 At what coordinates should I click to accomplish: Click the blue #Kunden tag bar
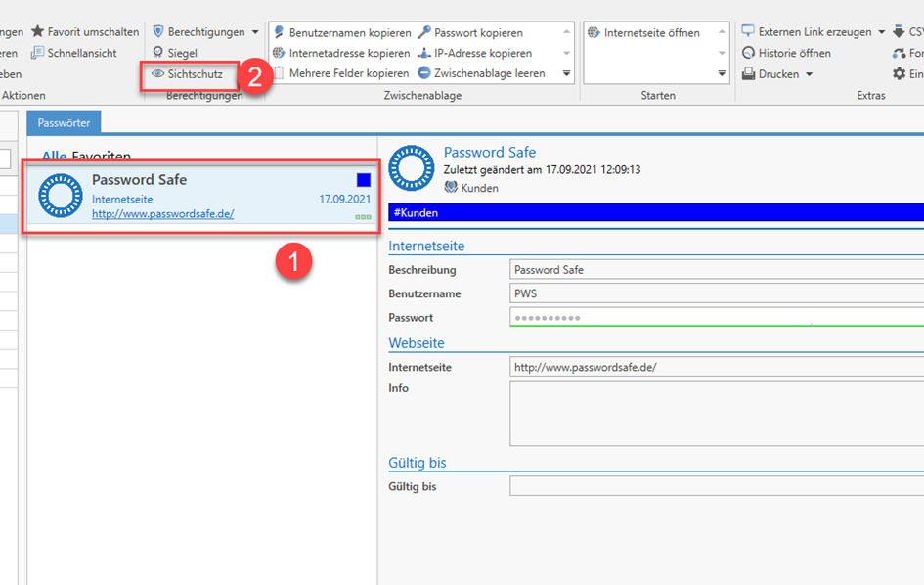pyautogui.click(x=656, y=213)
